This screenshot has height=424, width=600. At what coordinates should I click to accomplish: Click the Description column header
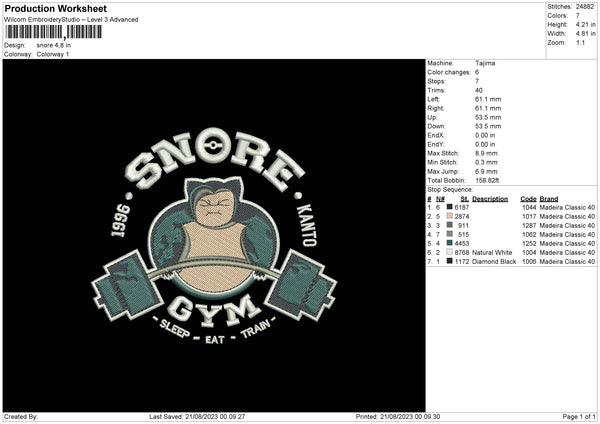490,198
